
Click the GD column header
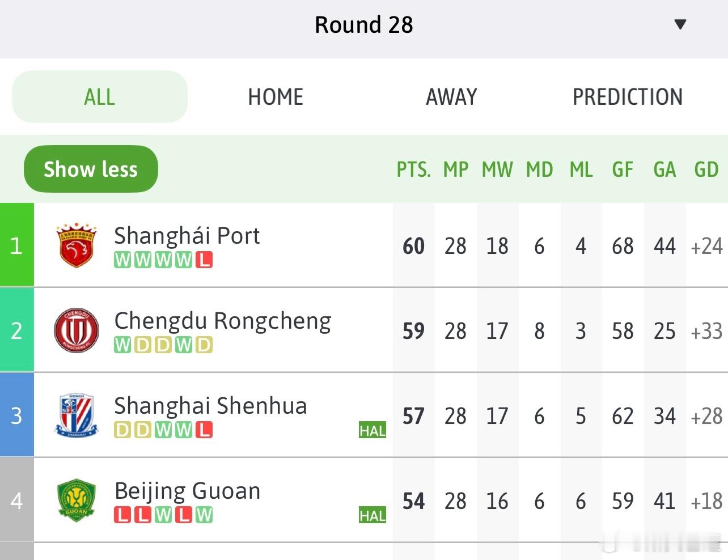pos(706,169)
